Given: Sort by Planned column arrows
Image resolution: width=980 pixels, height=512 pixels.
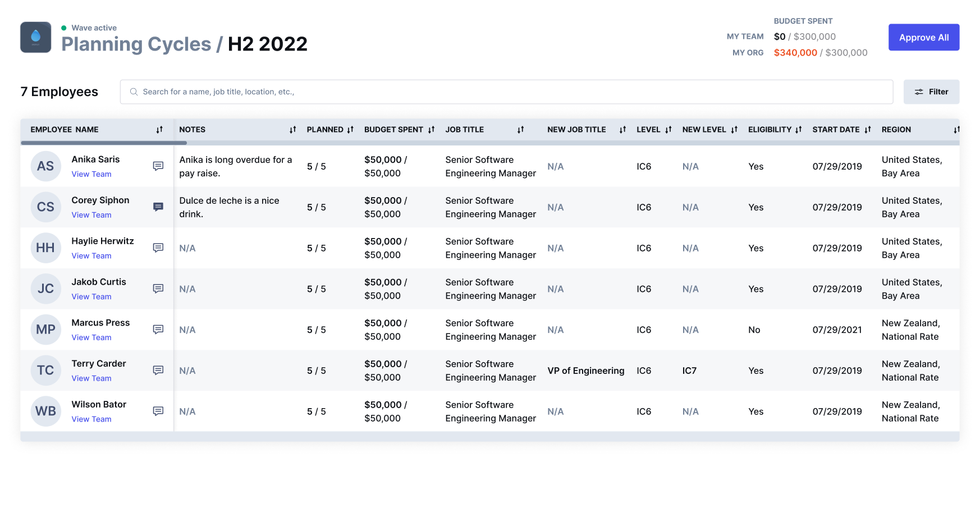Looking at the screenshot, I should (x=350, y=130).
